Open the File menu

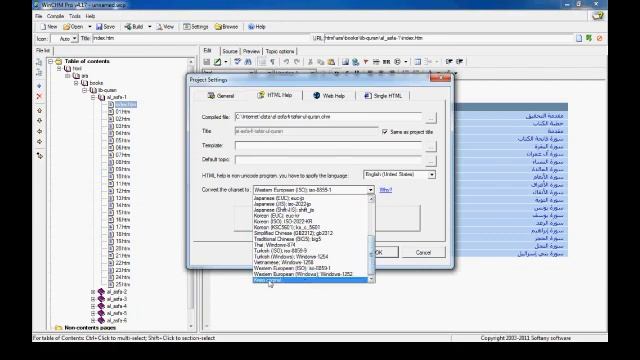pos(38,16)
